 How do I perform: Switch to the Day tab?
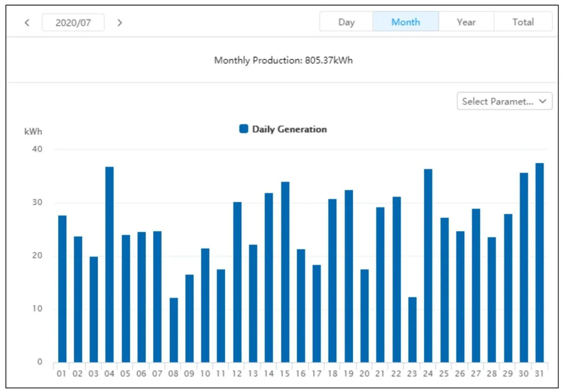346,22
